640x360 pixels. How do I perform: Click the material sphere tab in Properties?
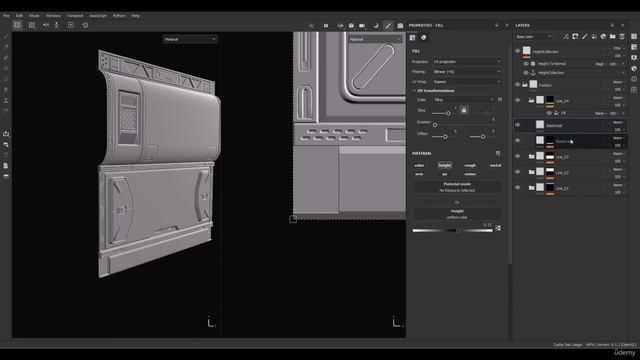(424, 38)
